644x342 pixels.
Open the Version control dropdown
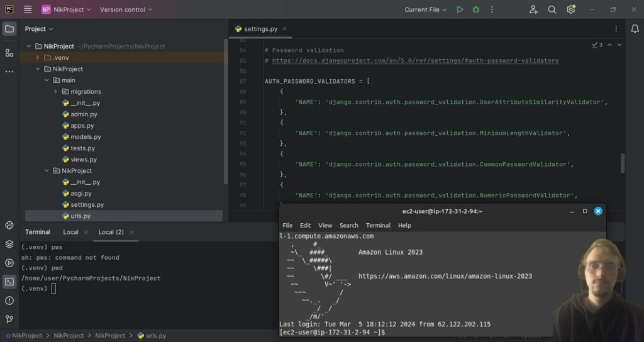click(126, 9)
